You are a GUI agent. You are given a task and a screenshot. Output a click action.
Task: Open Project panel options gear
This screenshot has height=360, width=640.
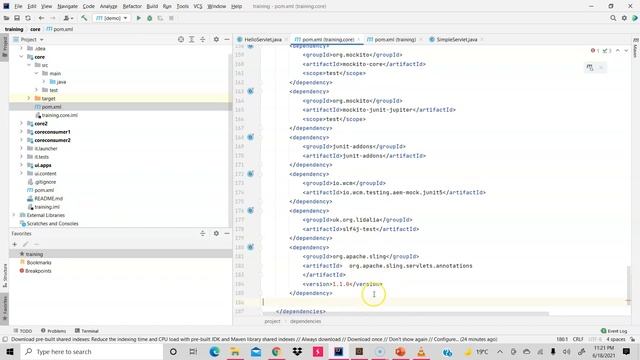coord(216,39)
